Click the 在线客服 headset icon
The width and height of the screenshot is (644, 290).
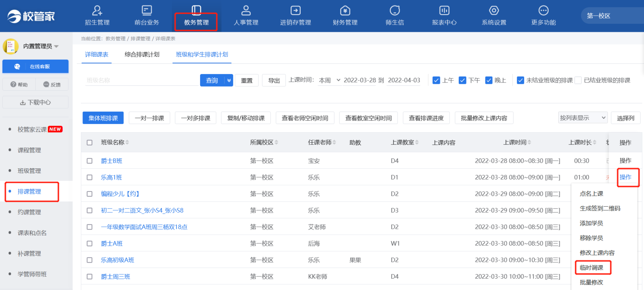click(x=17, y=66)
